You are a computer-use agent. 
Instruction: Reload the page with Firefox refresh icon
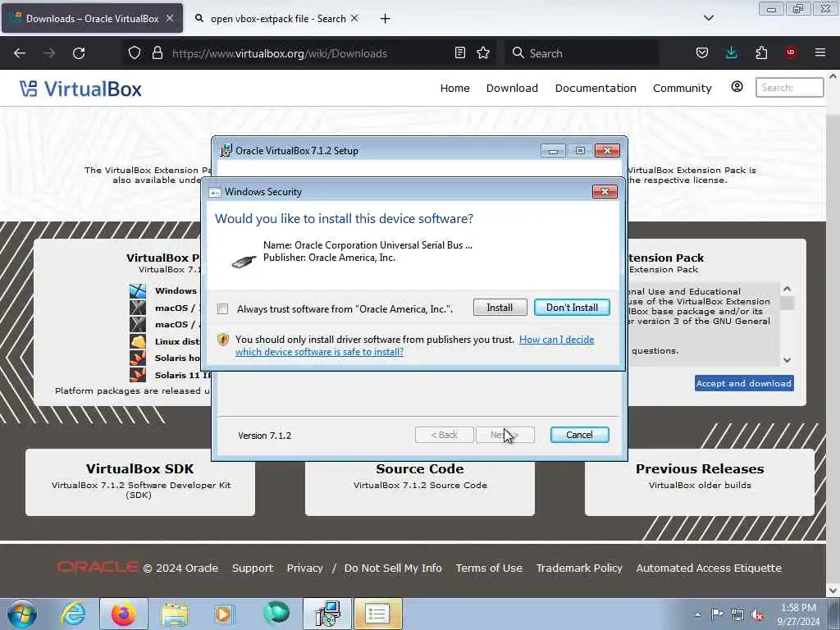click(x=79, y=53)
